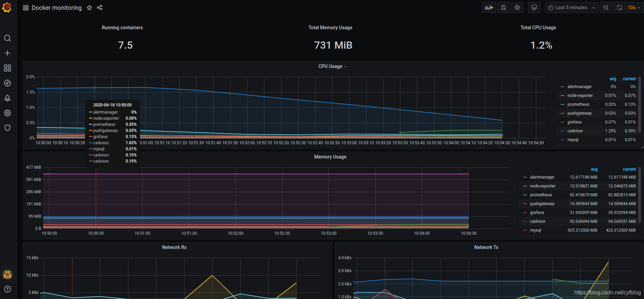644x299 pixels.
Task: Sort CPU legend by avg column
Action: [613, 79]
